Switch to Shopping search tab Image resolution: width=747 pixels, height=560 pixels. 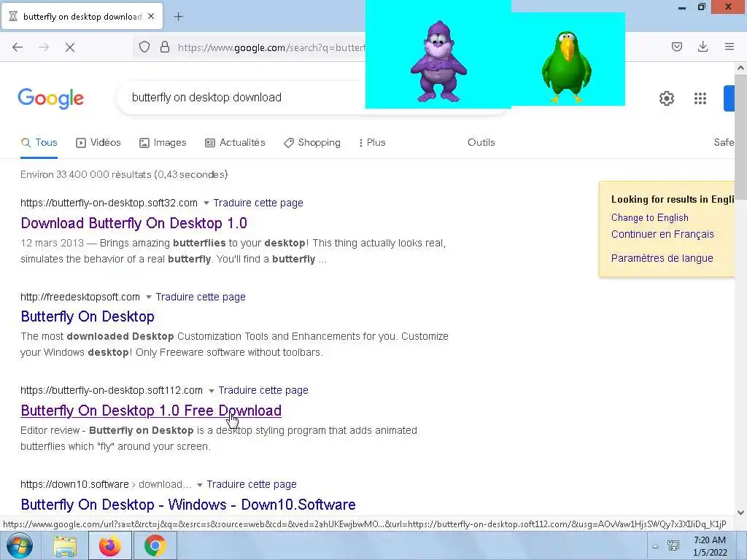pyautogui.click(x=312, y=142)
